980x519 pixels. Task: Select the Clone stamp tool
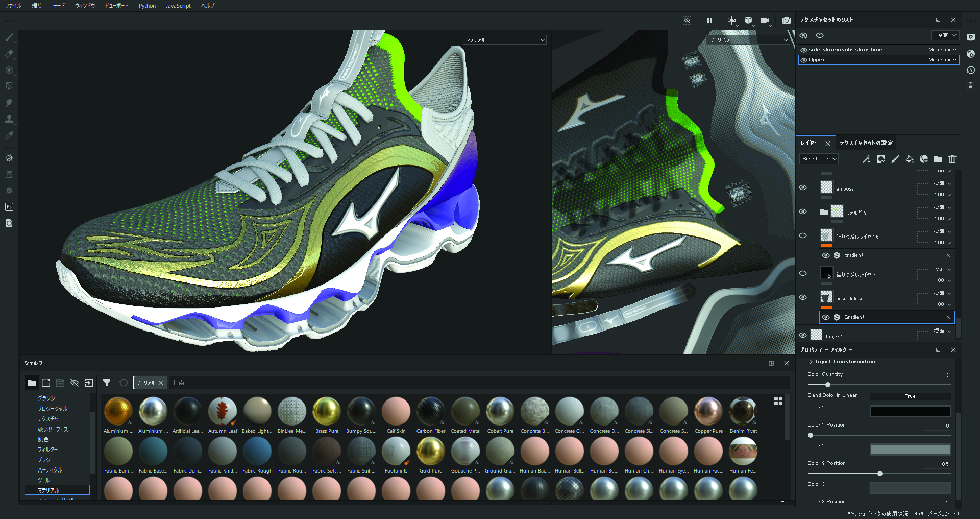tap(9, 119)
